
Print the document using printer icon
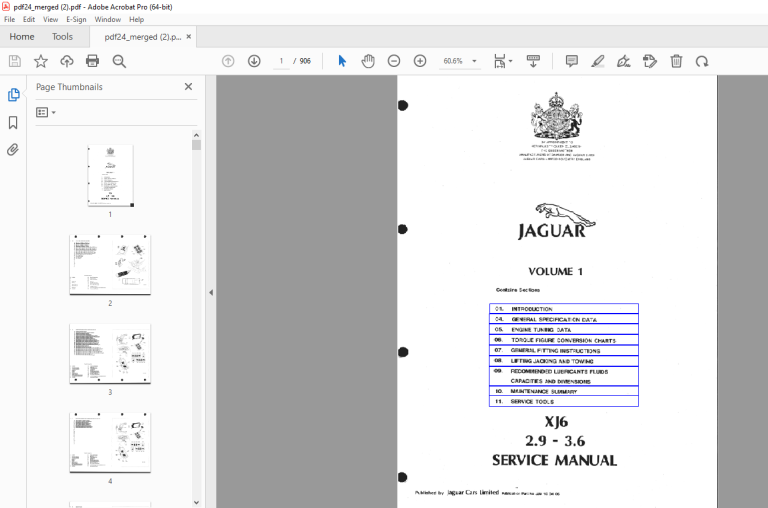[93, 61]
